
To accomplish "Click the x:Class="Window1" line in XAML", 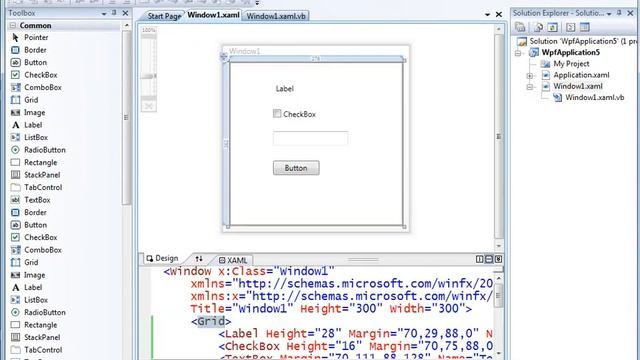I will [249, 271].
